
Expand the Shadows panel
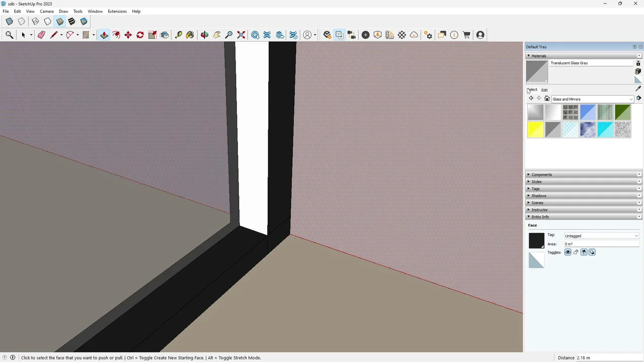coord(584,196)
